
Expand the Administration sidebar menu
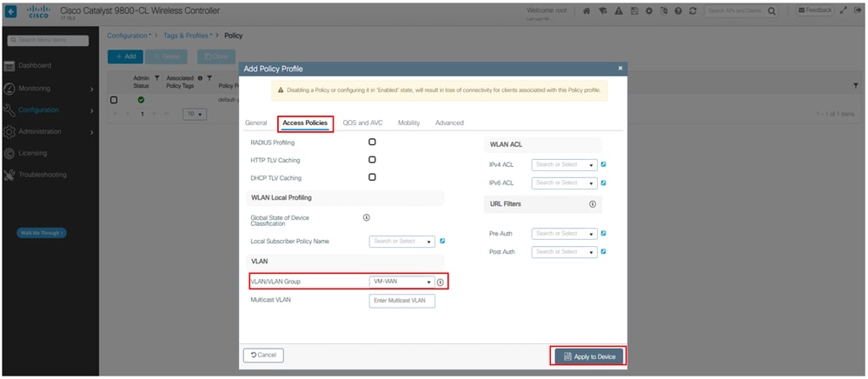point(47,132)
